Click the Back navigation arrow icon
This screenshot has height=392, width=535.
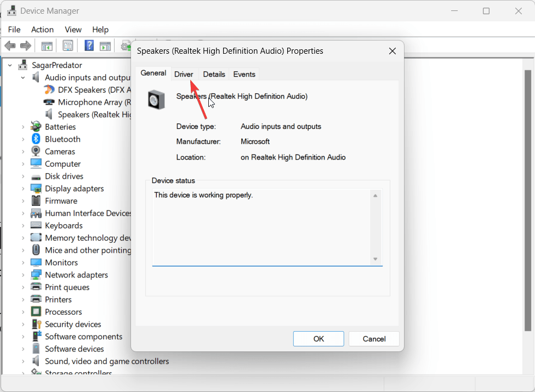[x=10, y=46]
